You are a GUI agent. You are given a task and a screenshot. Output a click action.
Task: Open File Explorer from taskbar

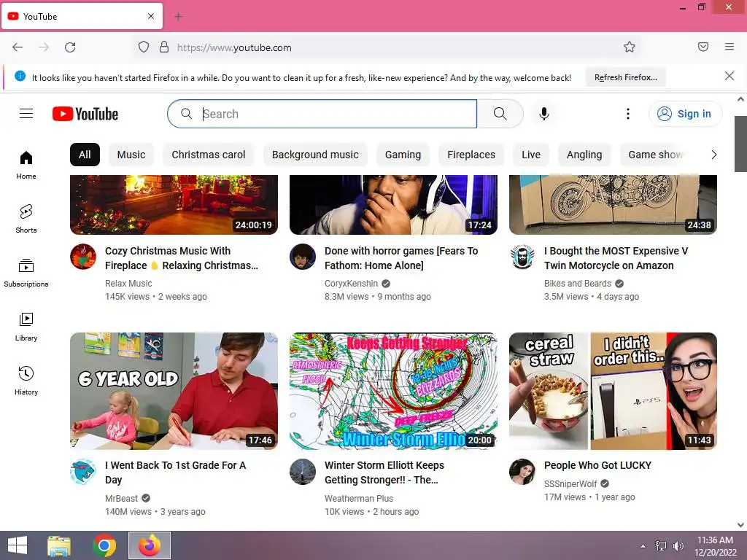pyautogui.click(x=59, y=545)
